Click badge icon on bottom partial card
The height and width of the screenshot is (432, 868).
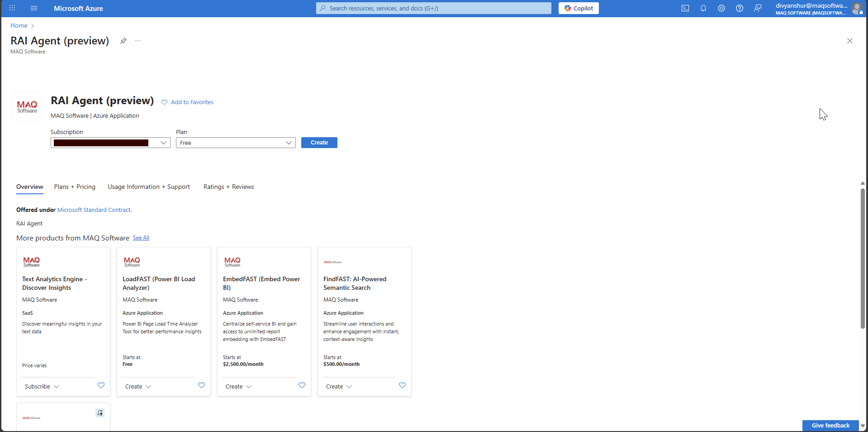(100, 413)
